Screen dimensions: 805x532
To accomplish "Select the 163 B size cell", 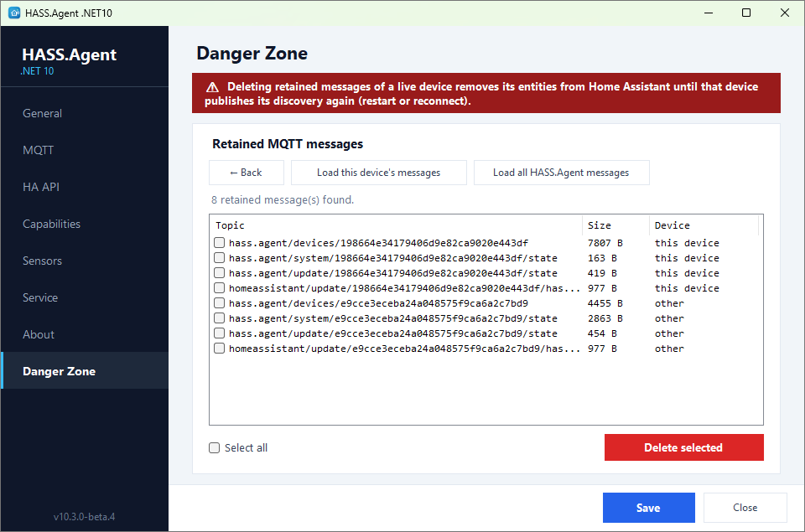I will [x=602, y=258].
